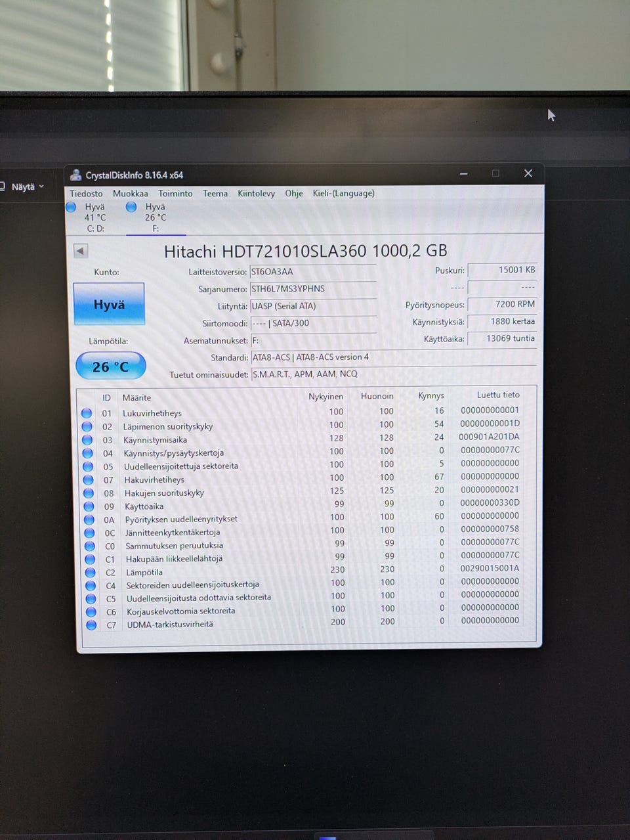This screenshot has width=630, height=840.
Task: Minimize the CrystalDiskInfo window
Action: pos(463,174)
